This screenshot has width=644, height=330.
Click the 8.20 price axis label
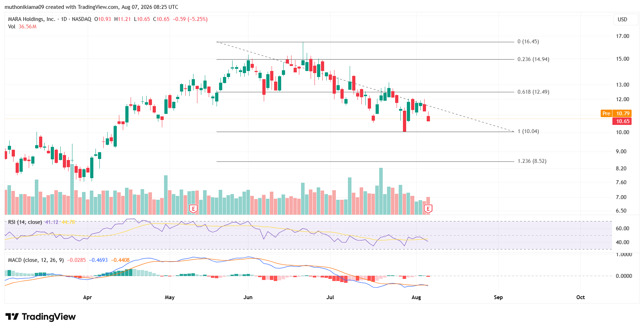click(621, 169)
